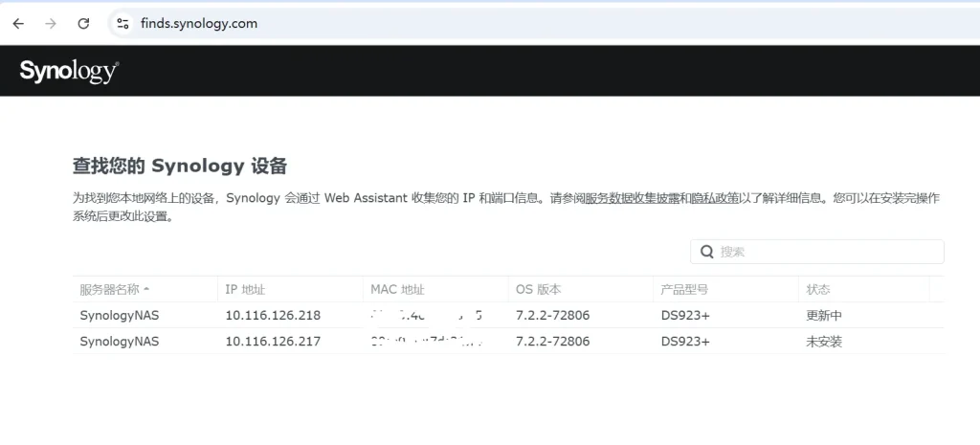Image resolution: width=980 pixels, height=445 pixels.
Task: Click the browser back arrow
Action: (x=18, y=23)
